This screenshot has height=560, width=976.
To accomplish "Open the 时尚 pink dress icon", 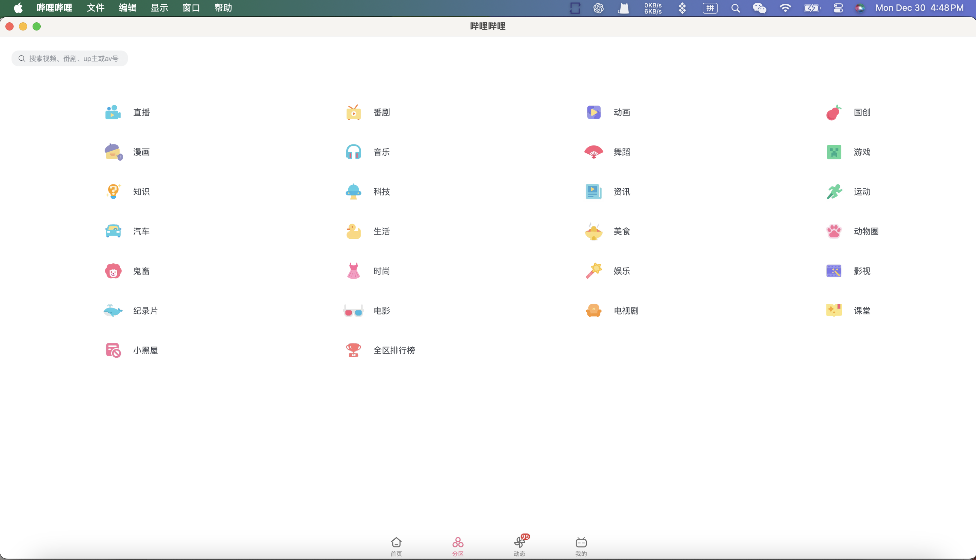I will (353, 271).
